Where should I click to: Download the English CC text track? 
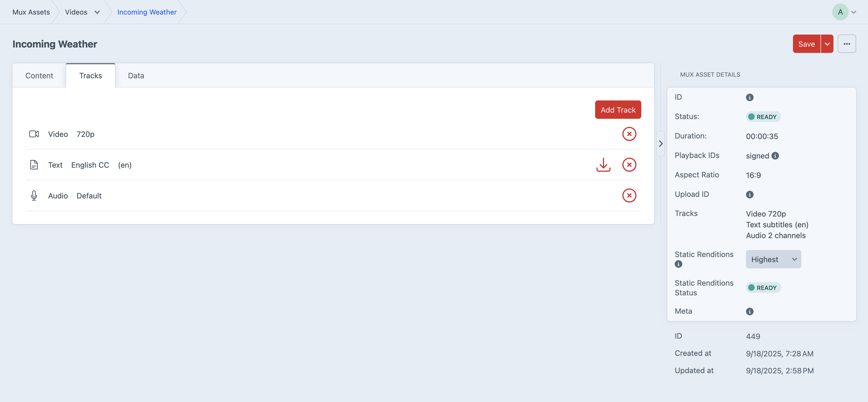(x=603, y=165)
